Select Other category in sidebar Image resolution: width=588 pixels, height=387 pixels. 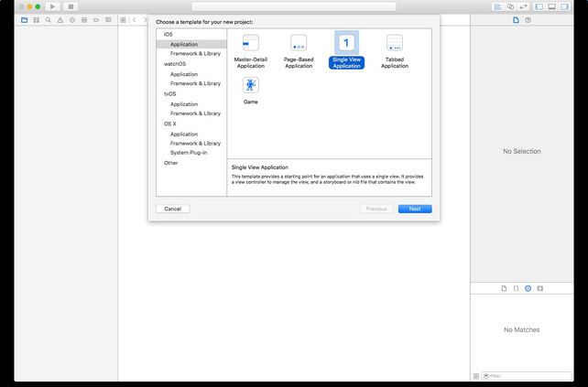coord(170,163)
